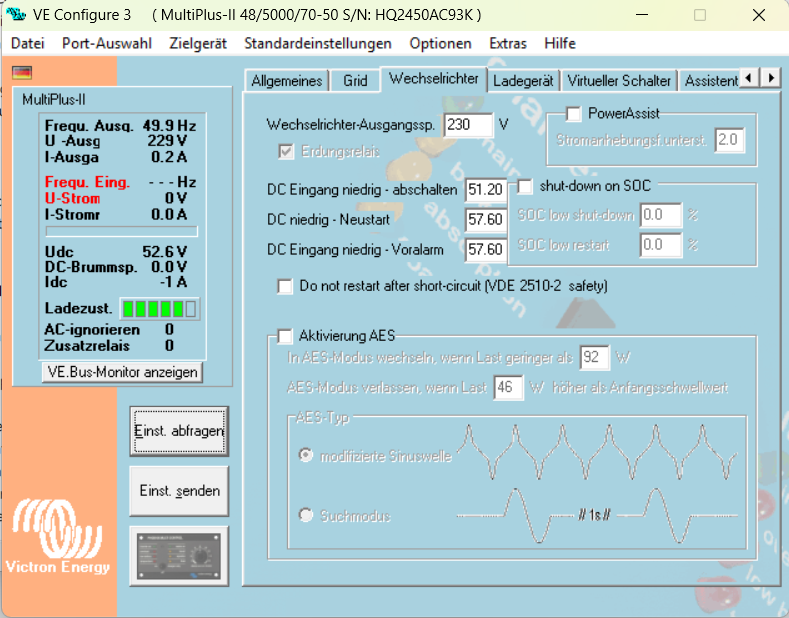Viewport: 789px width, 618px height.
Task: Enable Aktivierung AES checkbox
Action: (x=285, y=336)
